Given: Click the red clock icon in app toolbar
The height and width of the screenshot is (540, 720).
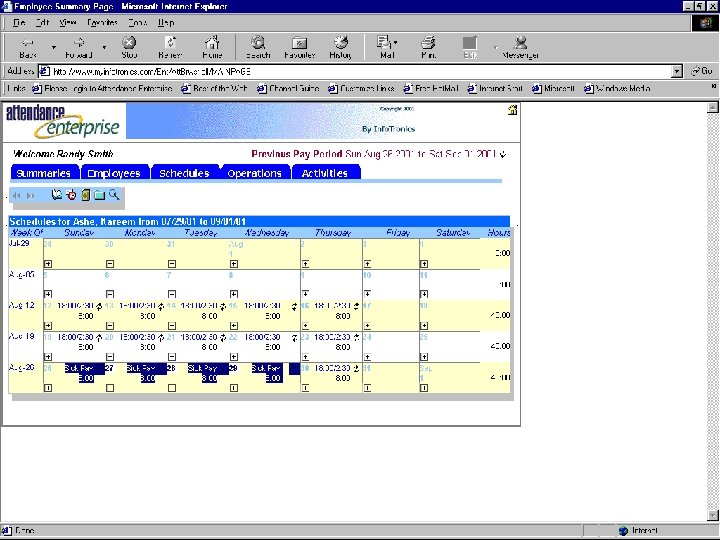Looking at the screenshot, I should click(71, 195).
